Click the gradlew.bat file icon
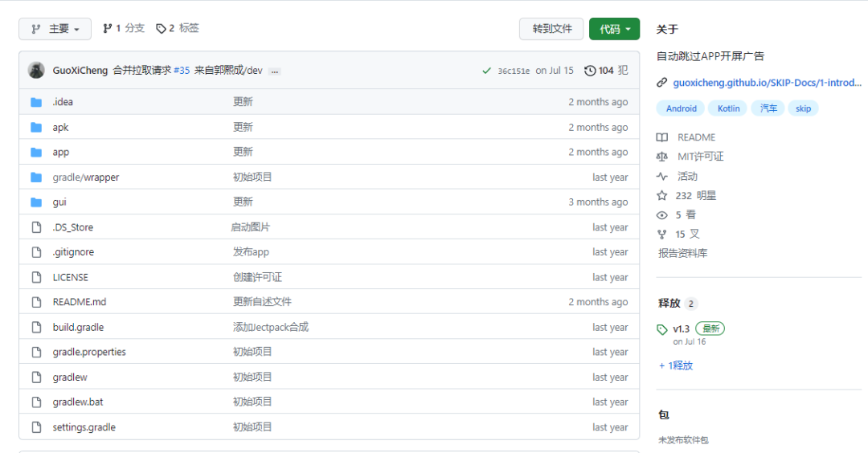The width and height of the screenshot is (868, 453). 36,402
